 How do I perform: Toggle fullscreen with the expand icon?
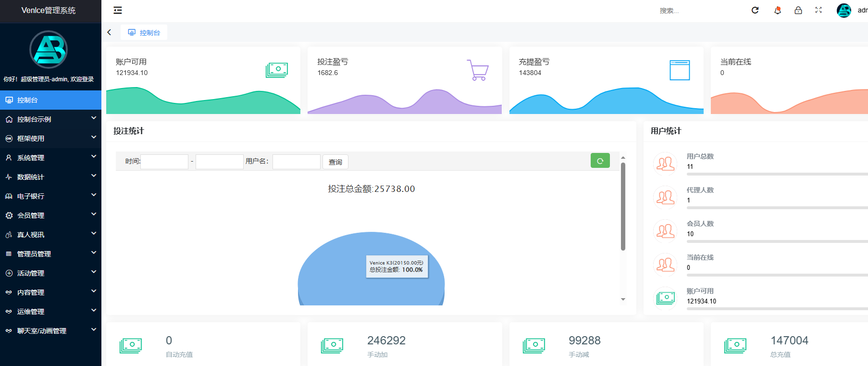click(818, 10)
